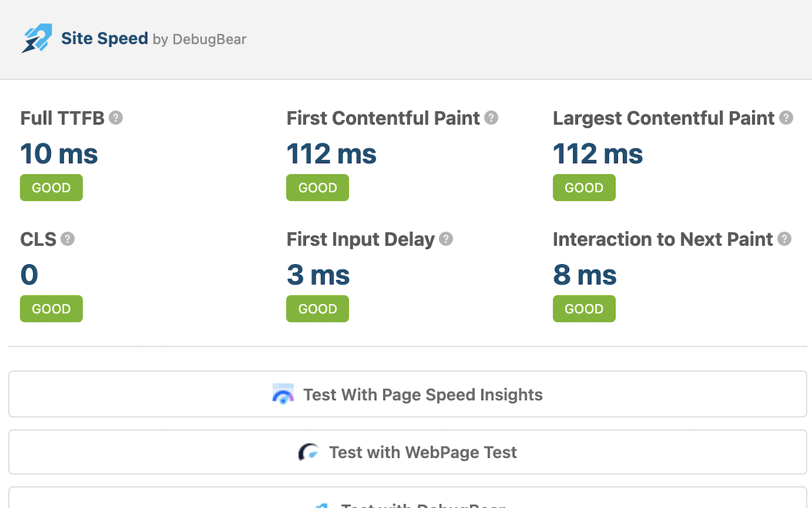Screen dimensions: 812x508
Task: Select the Test With Page Speed Insights button
Action: 406,394
